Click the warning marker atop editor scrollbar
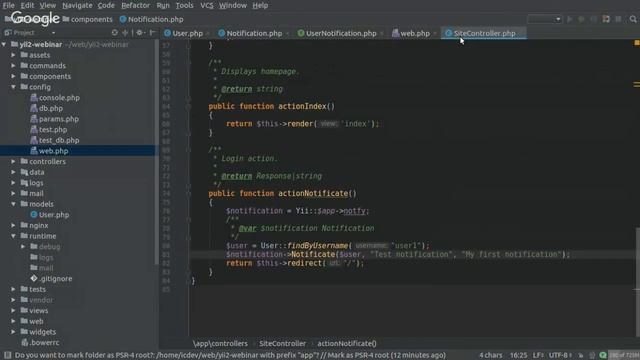The height and width of the screenshot is (360, 640). pyautogui.click(x=637, y=43)
